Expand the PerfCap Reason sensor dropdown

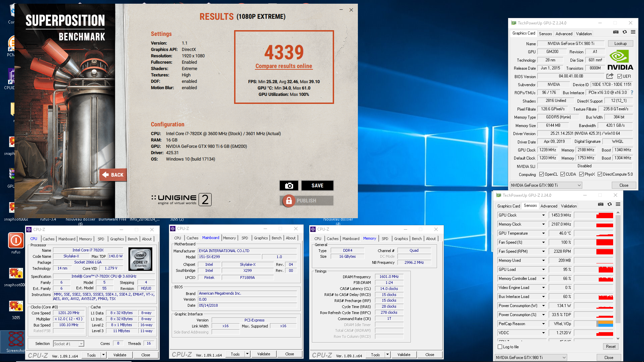(543, 324)
